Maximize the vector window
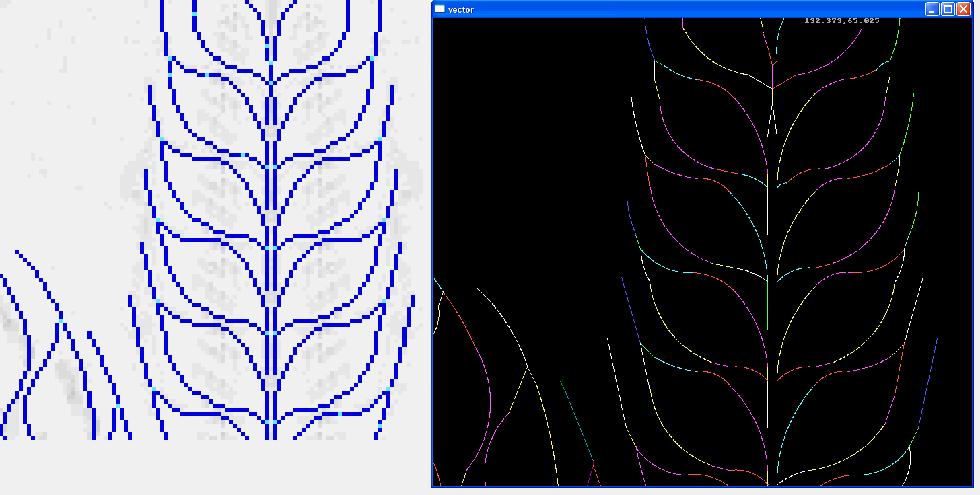The image size is (980, 495). tap(948, 9)
